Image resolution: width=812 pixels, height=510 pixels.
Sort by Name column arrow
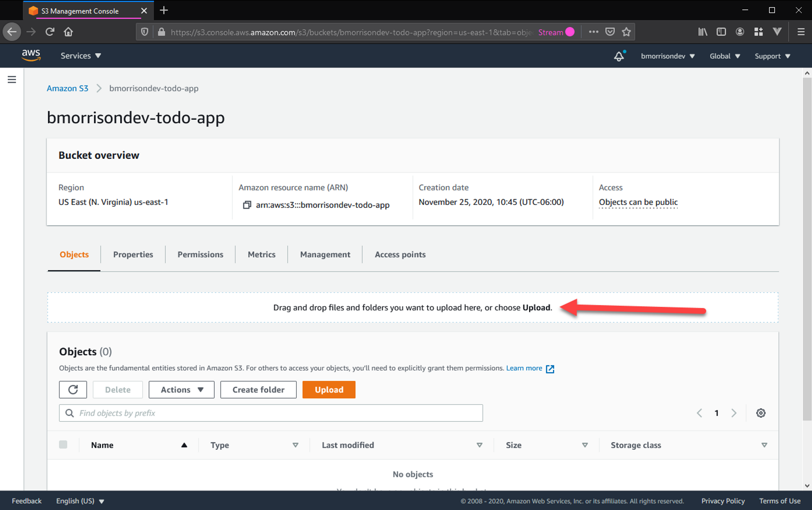(184, 445)
